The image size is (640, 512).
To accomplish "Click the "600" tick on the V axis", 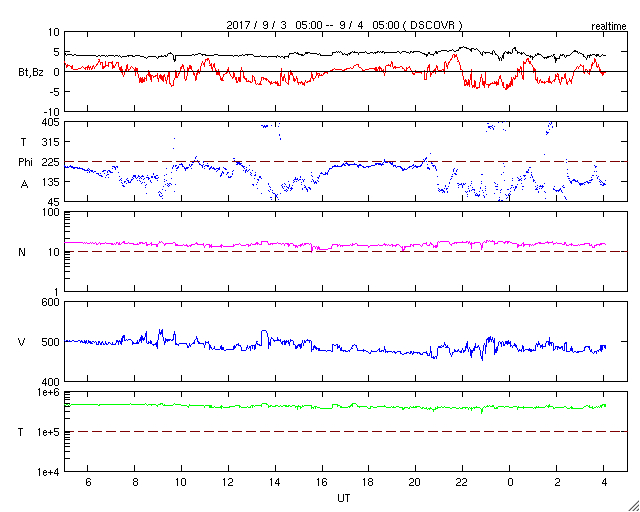I will [x=52, y=303].
